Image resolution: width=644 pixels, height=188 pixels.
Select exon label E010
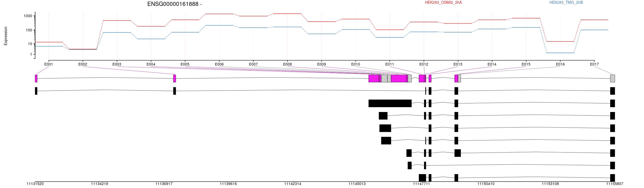point(356,64)
